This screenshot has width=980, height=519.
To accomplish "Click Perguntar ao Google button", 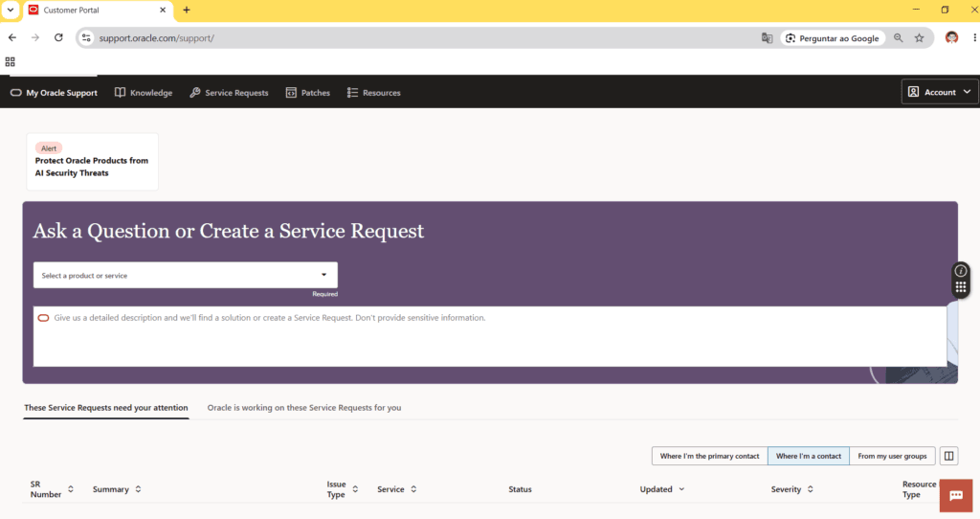I will [833, 38].
